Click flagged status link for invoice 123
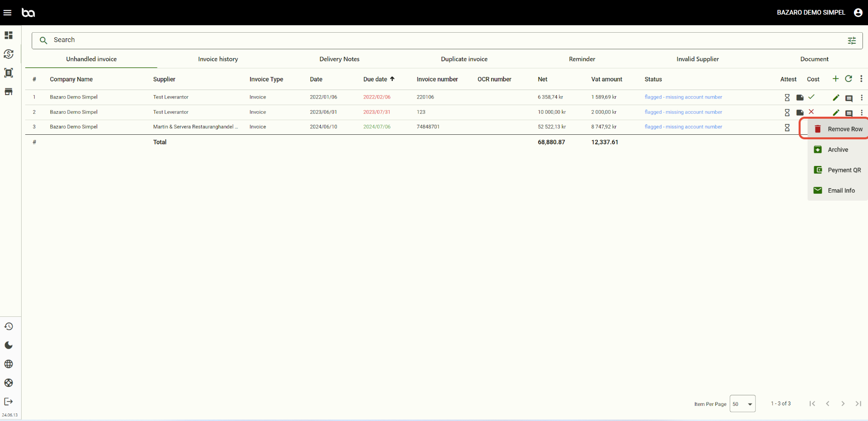 [x=683, y=112]
